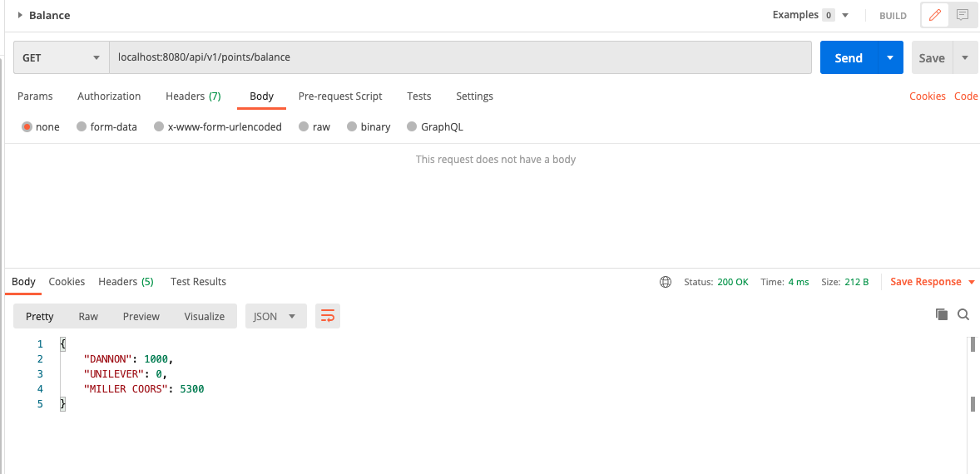
Task: Open the Save Response dropdown
Action: [933, 282]
